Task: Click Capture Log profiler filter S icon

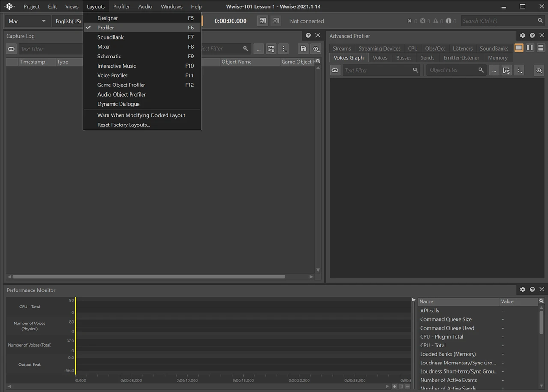Action: pyautogui.click(x=271, y=49)
